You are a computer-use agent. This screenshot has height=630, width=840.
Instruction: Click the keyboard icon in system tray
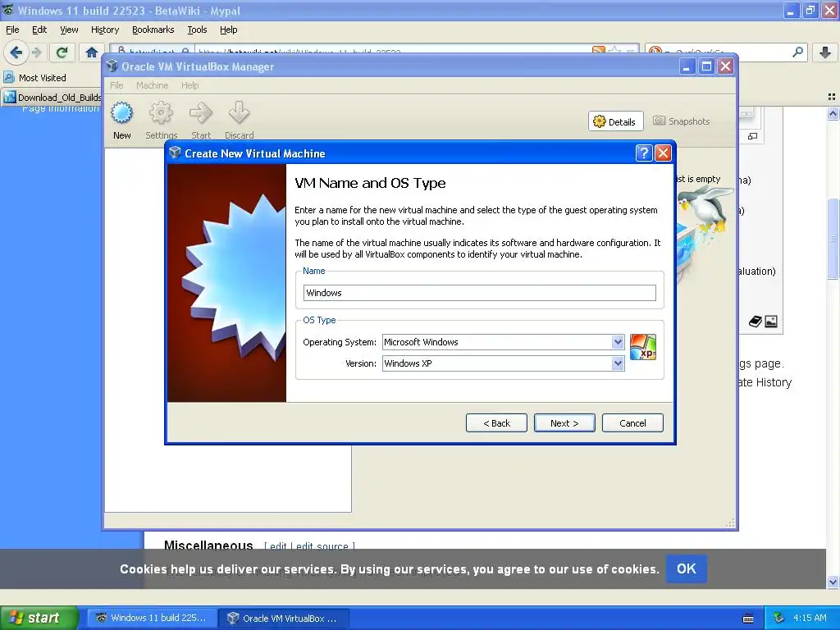(748, 619)
